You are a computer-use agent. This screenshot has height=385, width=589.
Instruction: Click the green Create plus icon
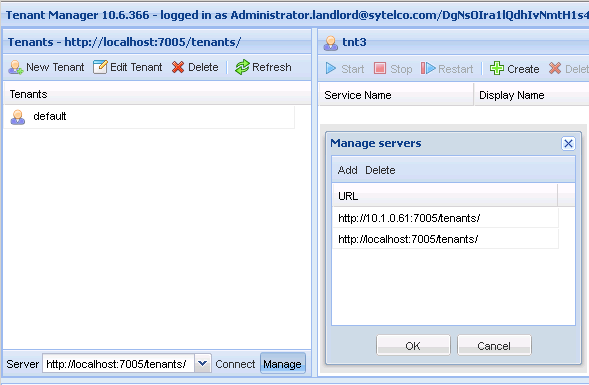coord(497,68)
